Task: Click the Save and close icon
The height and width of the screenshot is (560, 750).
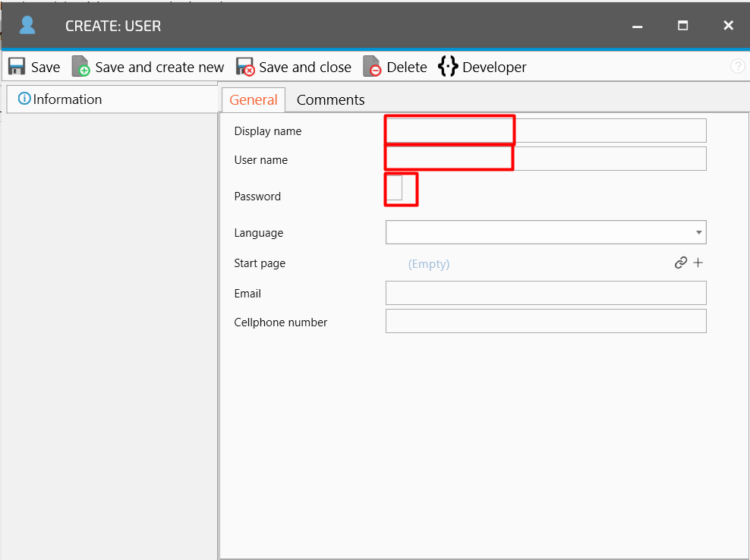Action: coord(245,67)
